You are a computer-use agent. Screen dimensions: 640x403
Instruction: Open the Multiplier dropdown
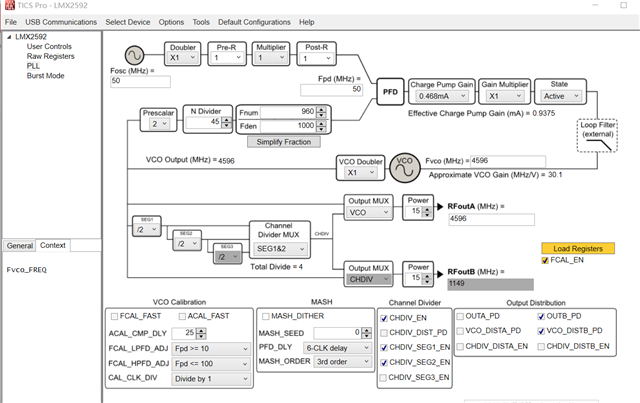[271, 58]
